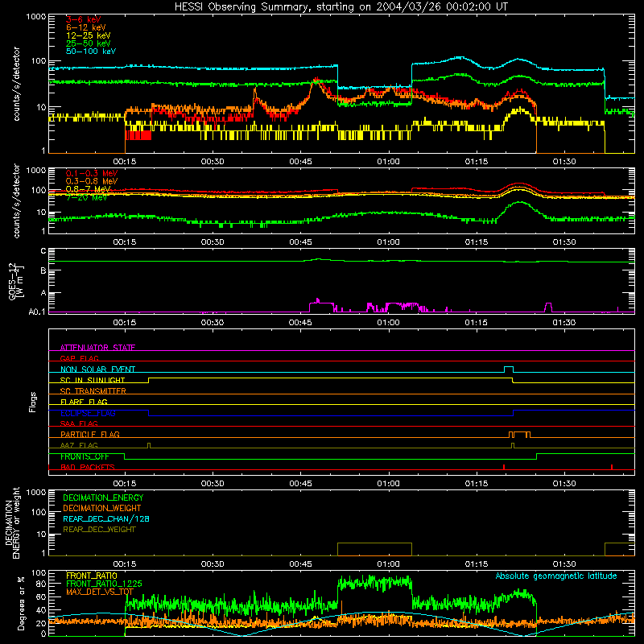Select the PARTICLE_FLAG label
Screen dimensions: 644x644
[x=90, y=434]
